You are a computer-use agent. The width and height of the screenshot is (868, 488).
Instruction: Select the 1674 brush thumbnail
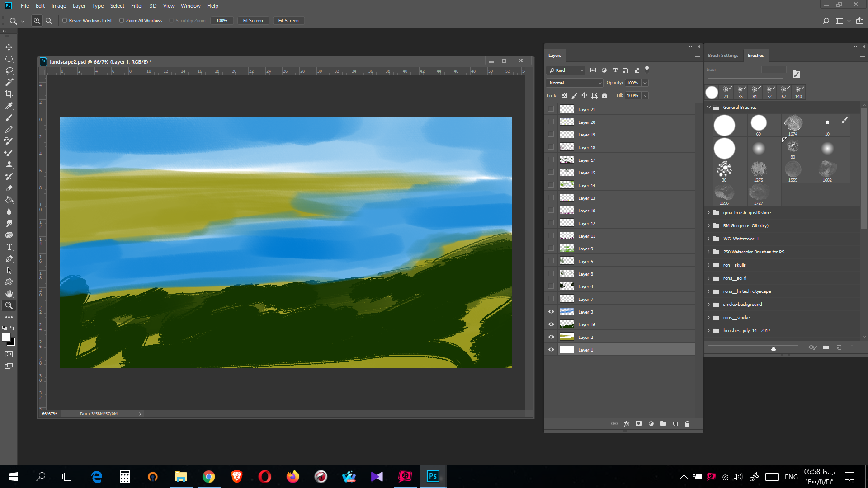(793, 125)
